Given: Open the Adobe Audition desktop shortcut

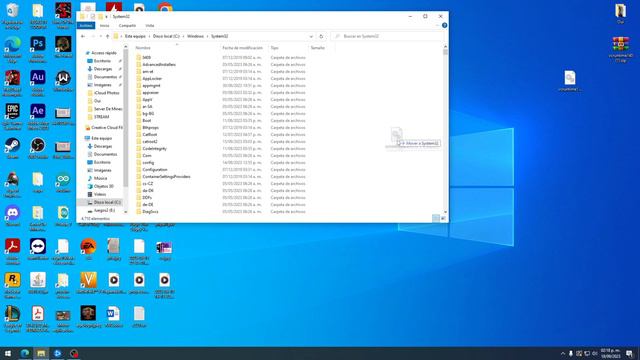Looking at the screenshot, I should (x=38, y=78).
